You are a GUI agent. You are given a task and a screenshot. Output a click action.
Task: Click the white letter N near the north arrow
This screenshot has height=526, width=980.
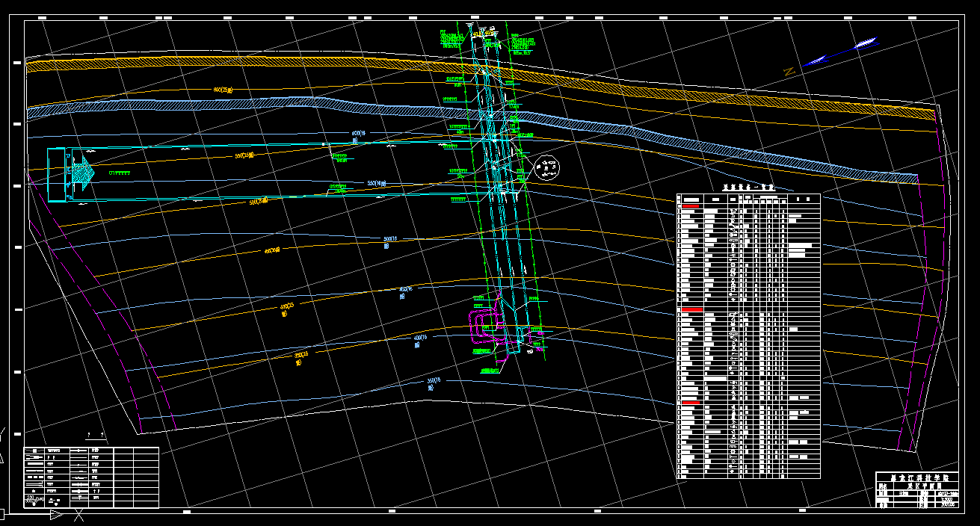(789, 71)
